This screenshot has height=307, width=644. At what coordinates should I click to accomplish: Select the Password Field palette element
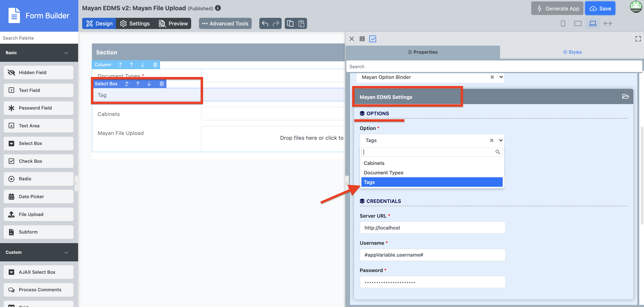pyautogui.click(x=38, y=108)
